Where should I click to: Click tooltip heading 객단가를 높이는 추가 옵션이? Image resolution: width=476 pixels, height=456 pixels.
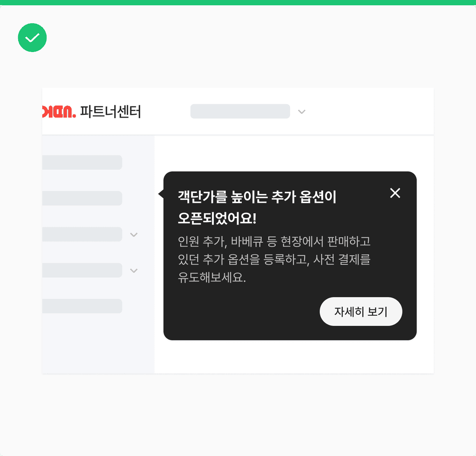pos(257,197)
